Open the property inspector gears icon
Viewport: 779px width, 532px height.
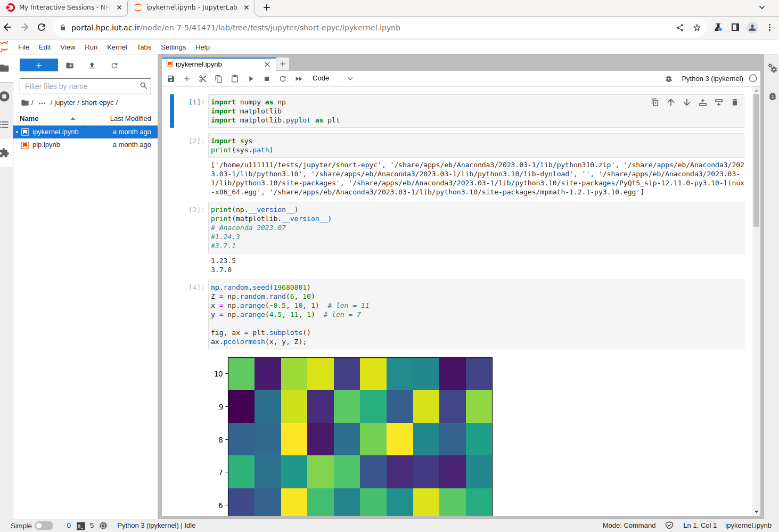pos(772,68)
